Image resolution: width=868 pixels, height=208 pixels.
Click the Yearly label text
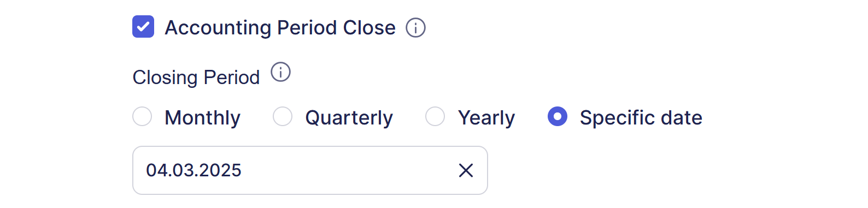[x=486, y=117]
